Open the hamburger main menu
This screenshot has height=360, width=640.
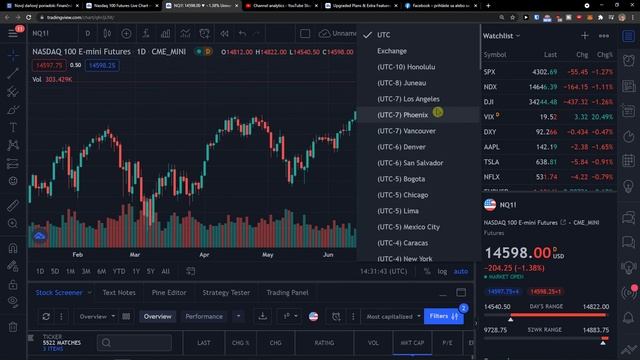(13, 33)
